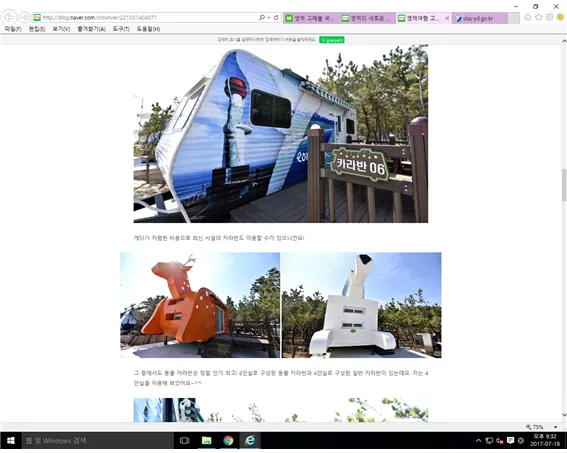This screenshot has width=567, height=453.
Task: Click the Windows search box
Action: [98, 441]
